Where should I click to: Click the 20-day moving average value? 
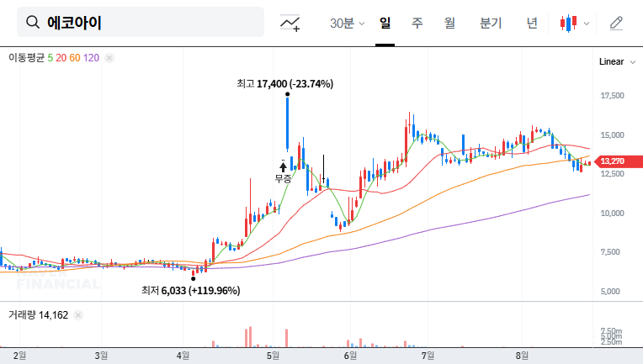(61, 58)
